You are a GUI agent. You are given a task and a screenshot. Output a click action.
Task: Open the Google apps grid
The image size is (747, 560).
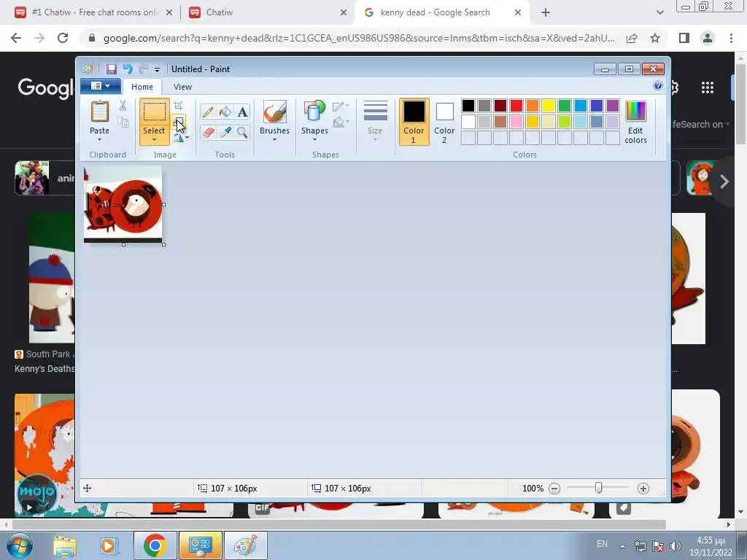tap(708, 87)
